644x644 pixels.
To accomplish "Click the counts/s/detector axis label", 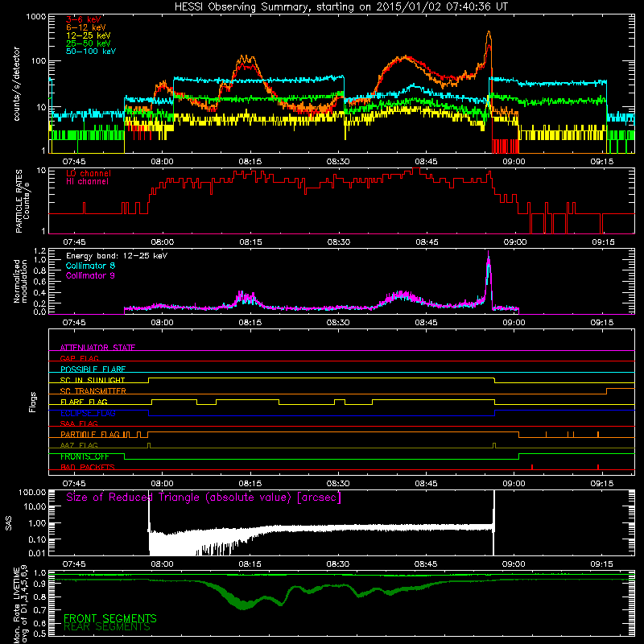I will 16,84.
